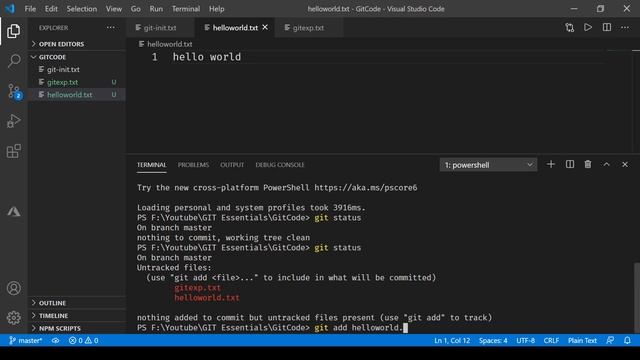Open editor more actions ellipsis
Viewport: 640px width, 360px height.
point(625,27)
